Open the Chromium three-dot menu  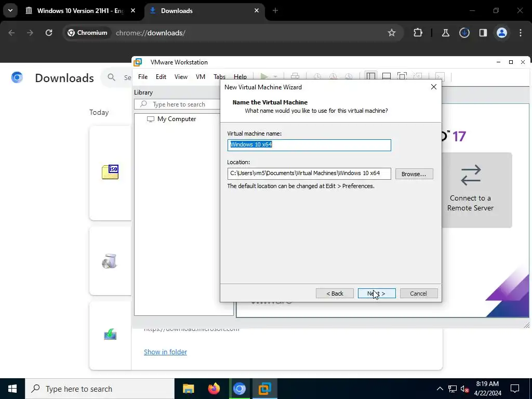point(521,33)
